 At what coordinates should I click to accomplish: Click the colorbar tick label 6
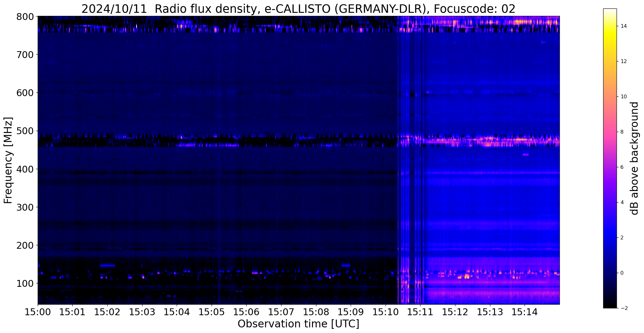(x=622, y=167)
